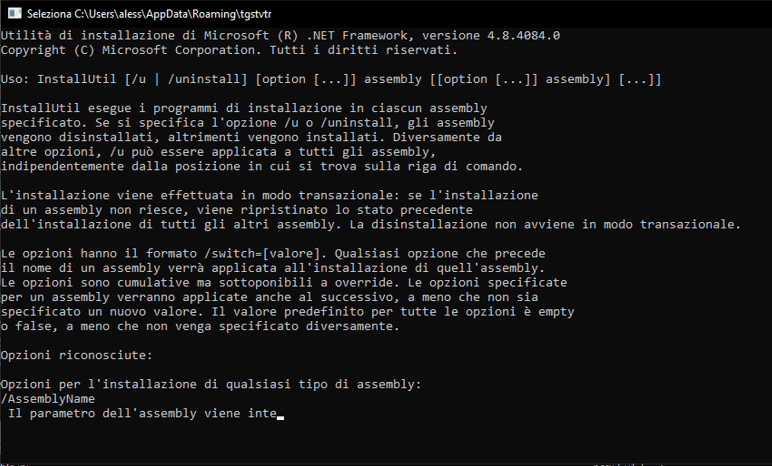The image size is (772, 466).
Task: Click the word 'transazionale.' at line end
Action: click(690, 224)
